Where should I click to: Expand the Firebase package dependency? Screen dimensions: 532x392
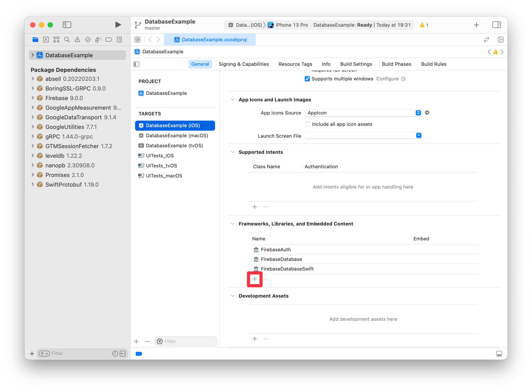(33, 98)
